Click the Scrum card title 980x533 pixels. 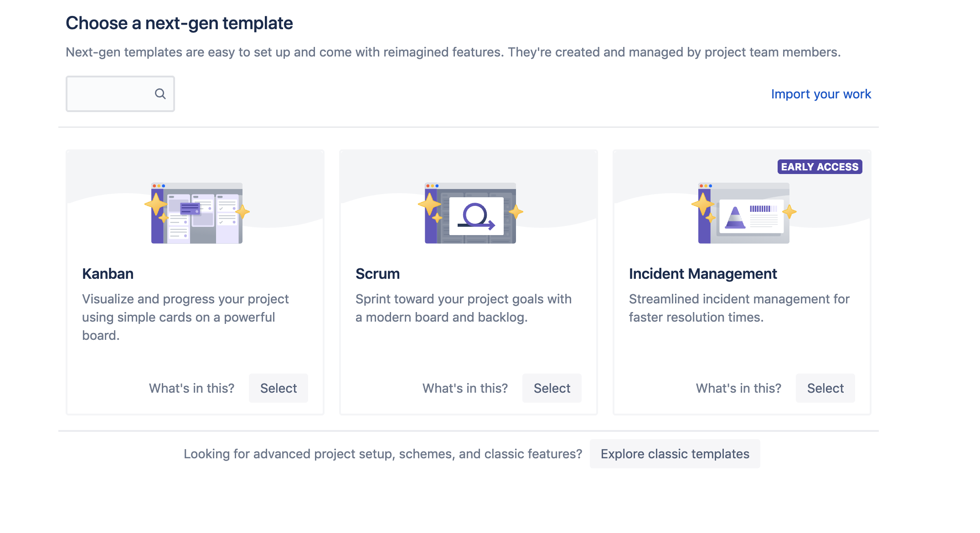click(377, 274)
